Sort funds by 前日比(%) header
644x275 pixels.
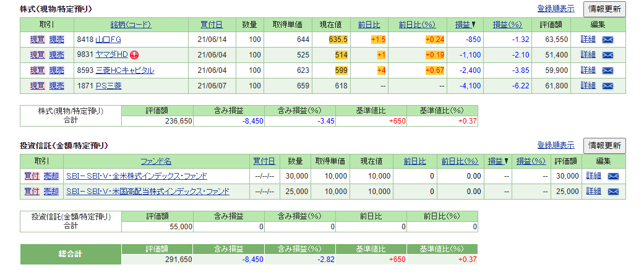[460, 161]
